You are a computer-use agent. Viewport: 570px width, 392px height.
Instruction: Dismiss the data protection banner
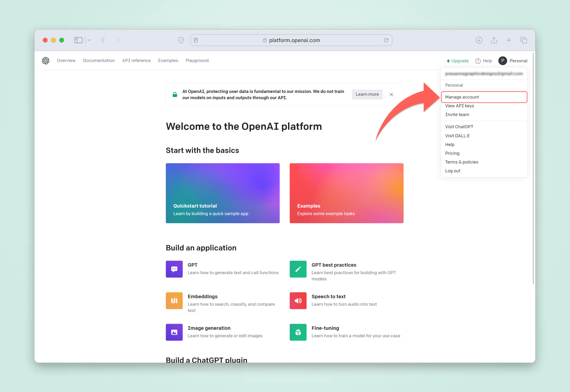pyautogui.click(x=391, y=94)
